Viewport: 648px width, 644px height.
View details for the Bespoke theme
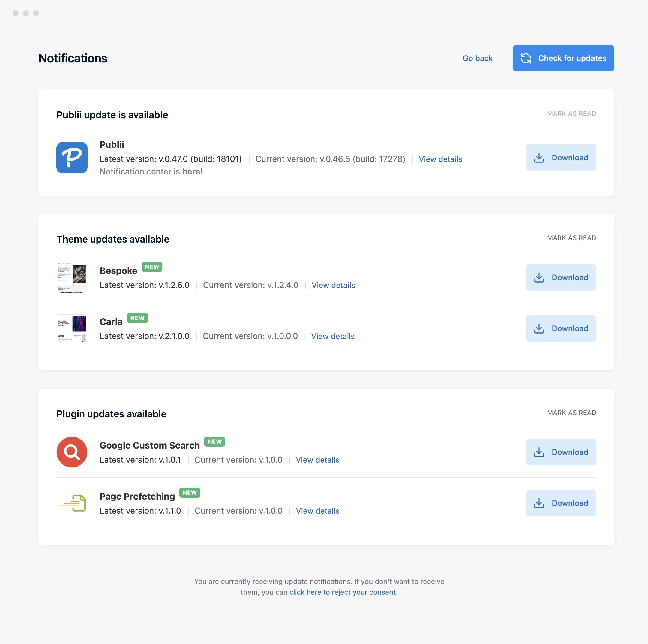[x=333, y=285]
